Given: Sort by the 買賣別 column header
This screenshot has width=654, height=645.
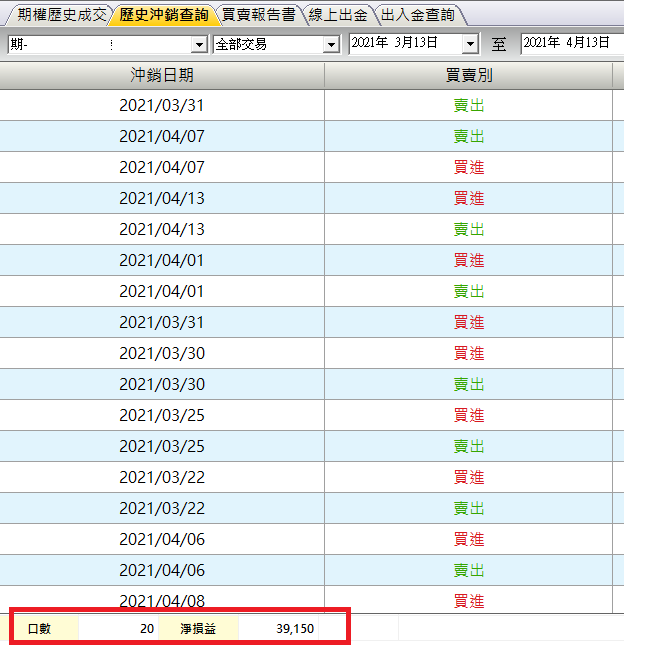Looking at the screenshot, I should coord(469,76).
